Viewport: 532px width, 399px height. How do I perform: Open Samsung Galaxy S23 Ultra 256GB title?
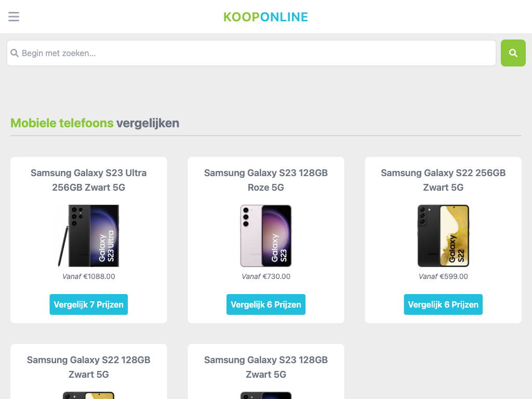point(88,180)
